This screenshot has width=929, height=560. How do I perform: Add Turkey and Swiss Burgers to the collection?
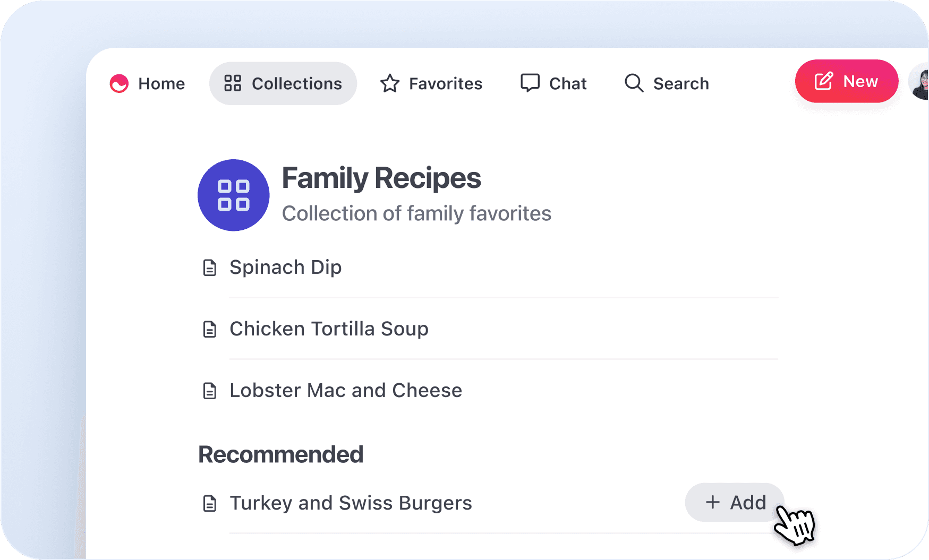click(x=735, y=502)
